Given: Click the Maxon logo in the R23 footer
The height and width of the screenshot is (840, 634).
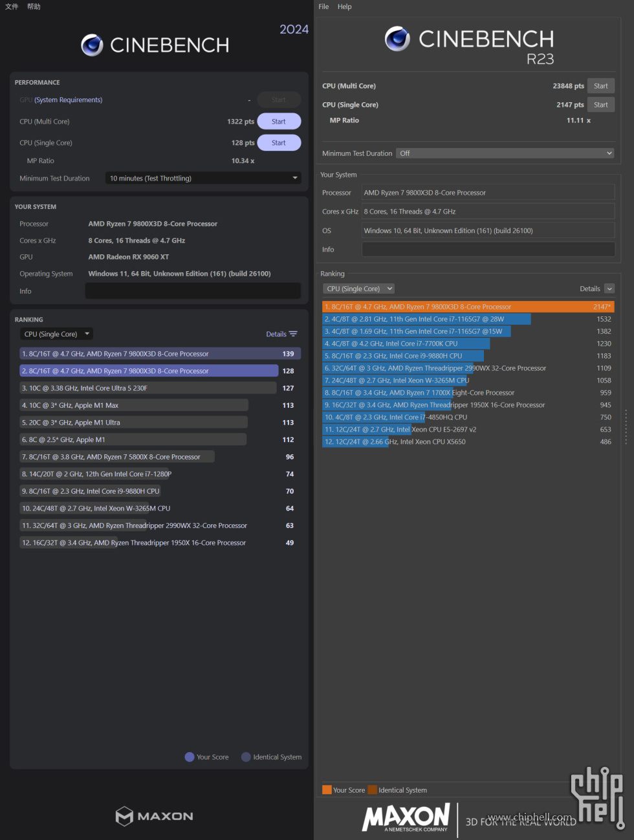Looking at the screenshot, I should [406, 817].
